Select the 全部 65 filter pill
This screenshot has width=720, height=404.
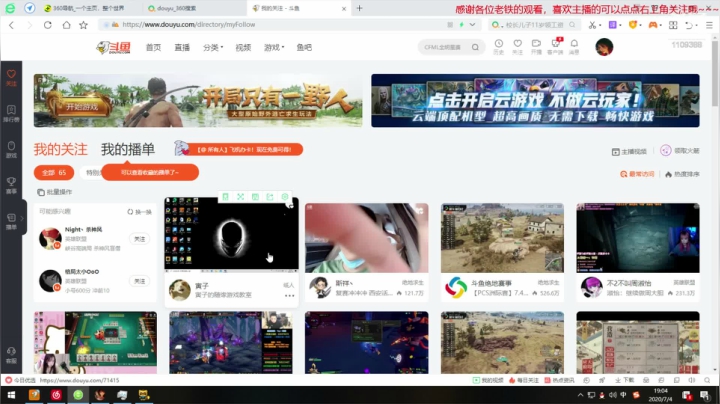point(54,173)
